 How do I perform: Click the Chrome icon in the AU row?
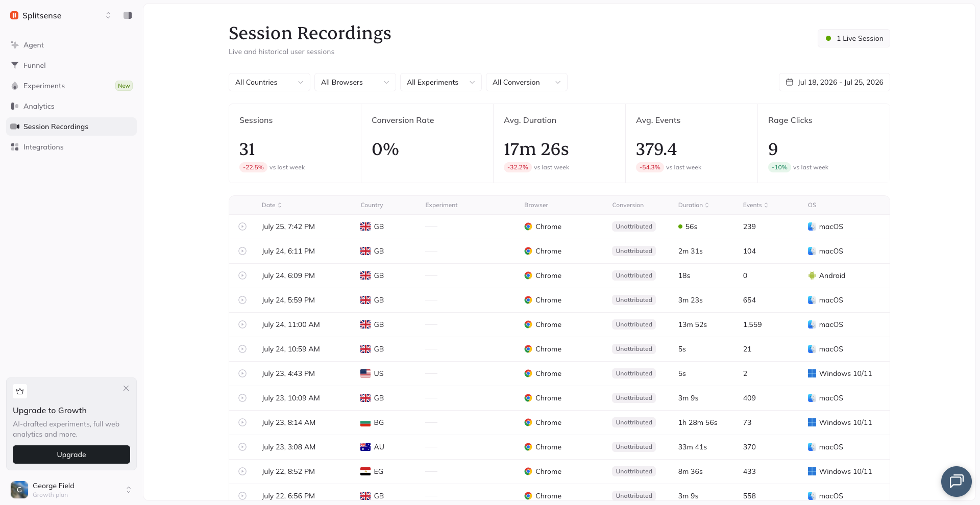point(528,447)
